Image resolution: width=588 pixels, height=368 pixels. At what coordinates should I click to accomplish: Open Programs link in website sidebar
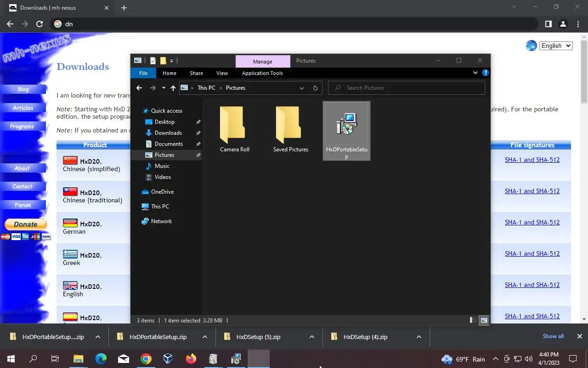coord(22,126)
